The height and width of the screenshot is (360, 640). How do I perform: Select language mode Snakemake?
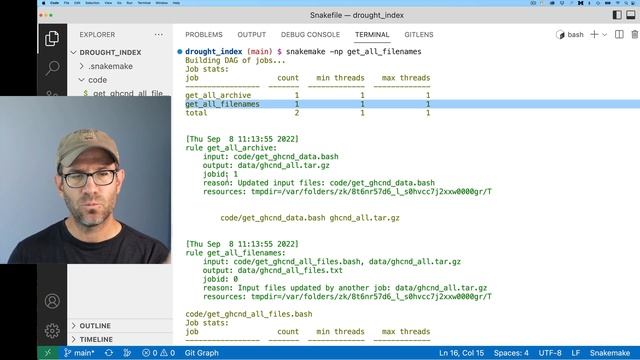point(610,353)
